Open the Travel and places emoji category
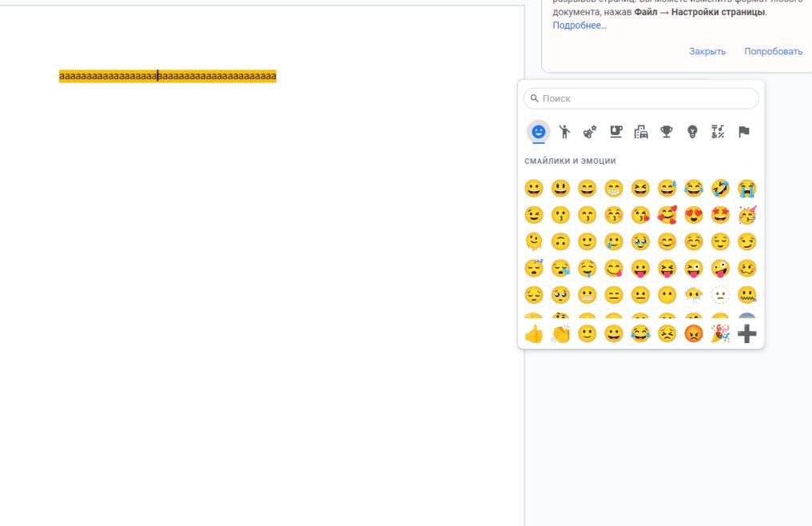The height and width of the screenshot is (526, 812). coord(641,132)
